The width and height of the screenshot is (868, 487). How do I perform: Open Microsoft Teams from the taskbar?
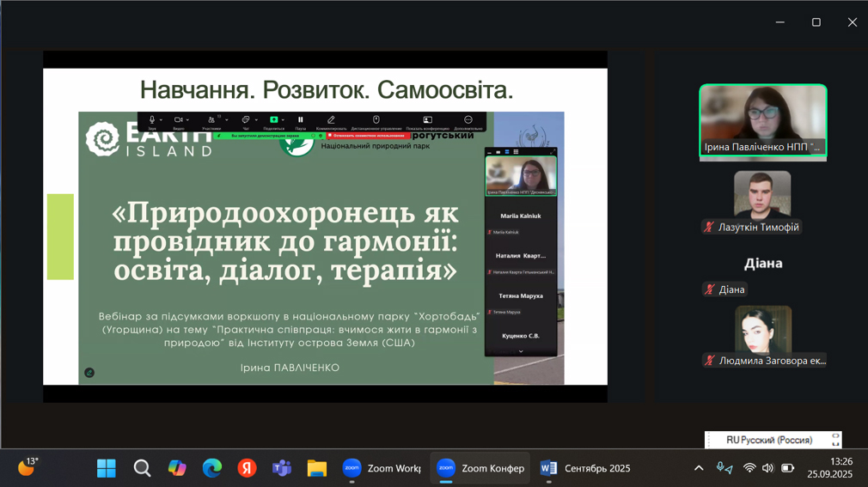(282, 468)
